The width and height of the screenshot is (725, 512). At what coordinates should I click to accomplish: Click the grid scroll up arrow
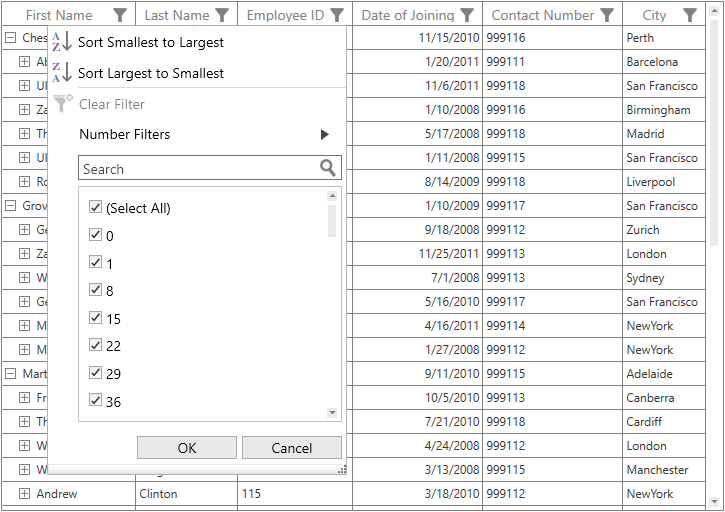pyautogui.click(x=714, y=9)
